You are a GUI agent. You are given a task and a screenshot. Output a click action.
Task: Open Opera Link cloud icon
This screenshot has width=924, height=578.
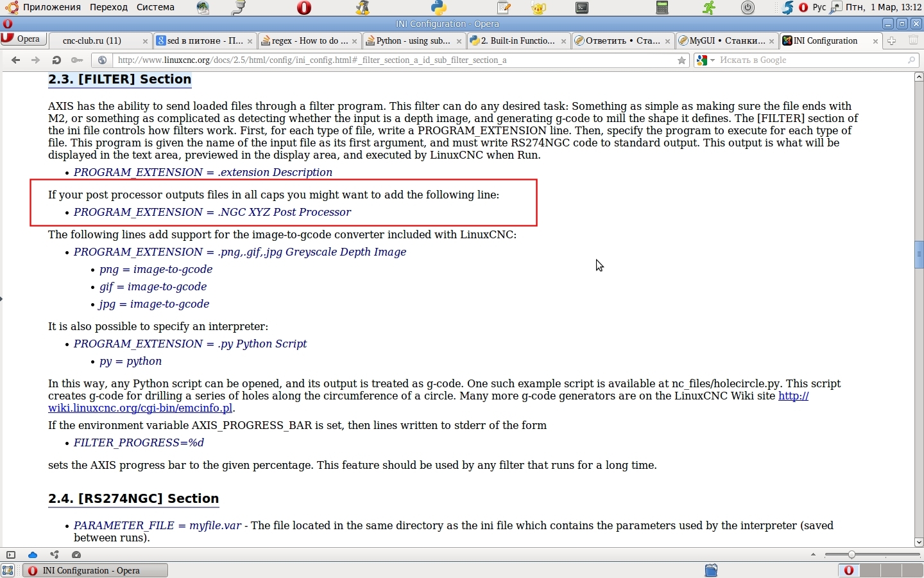[x=33, y=555]
